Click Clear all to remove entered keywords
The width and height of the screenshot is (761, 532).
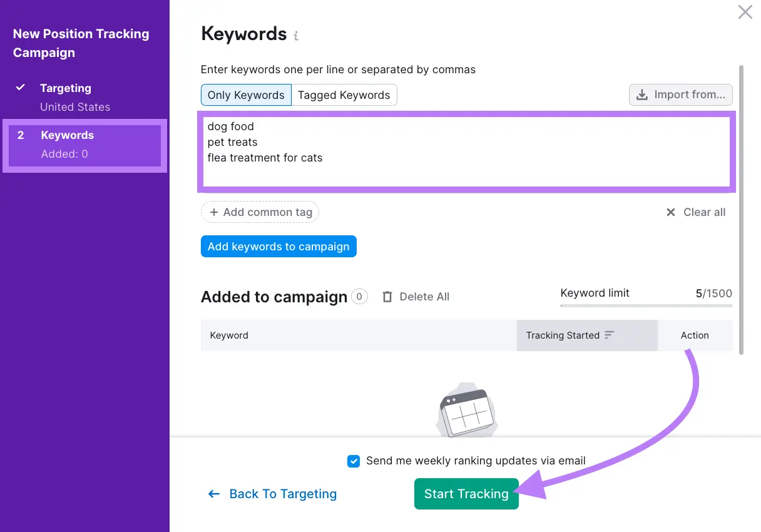703,212
